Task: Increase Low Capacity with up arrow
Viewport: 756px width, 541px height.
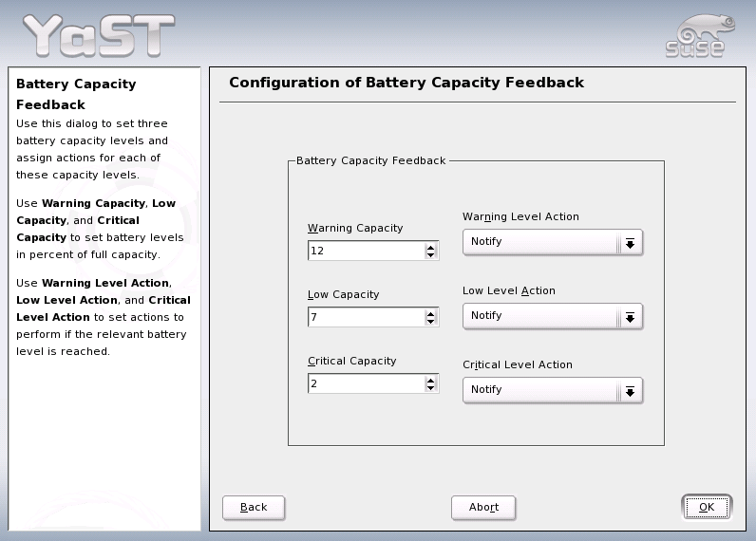Action: click(430, 313)
